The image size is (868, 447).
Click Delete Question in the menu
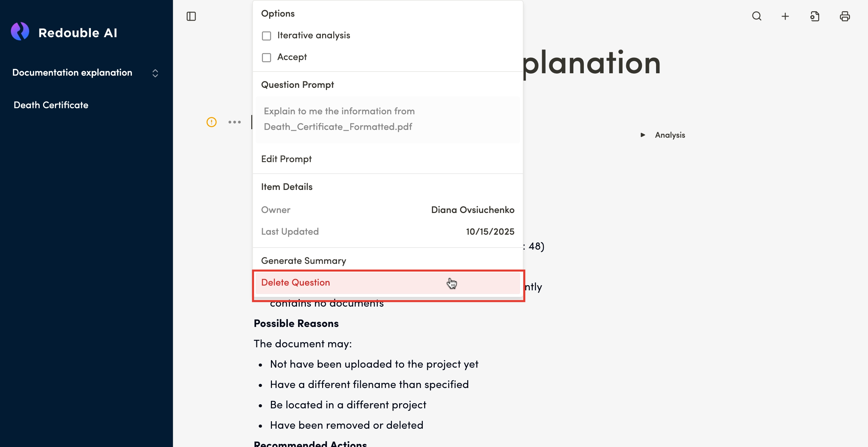296,283
